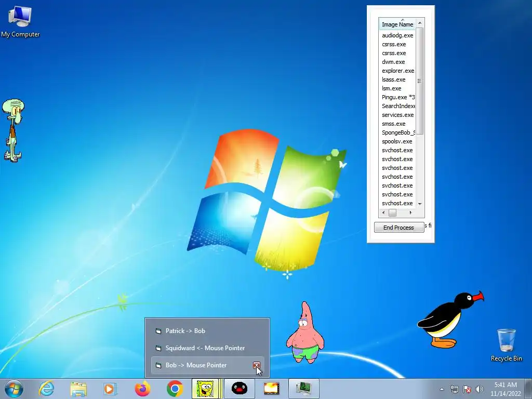Open the My Computer desktop icon
The width and height of the screenshot is (532, 399).
tap(20, 21)
